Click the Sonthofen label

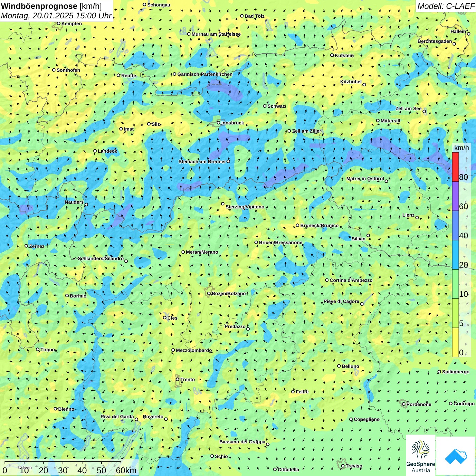point(68,70)
